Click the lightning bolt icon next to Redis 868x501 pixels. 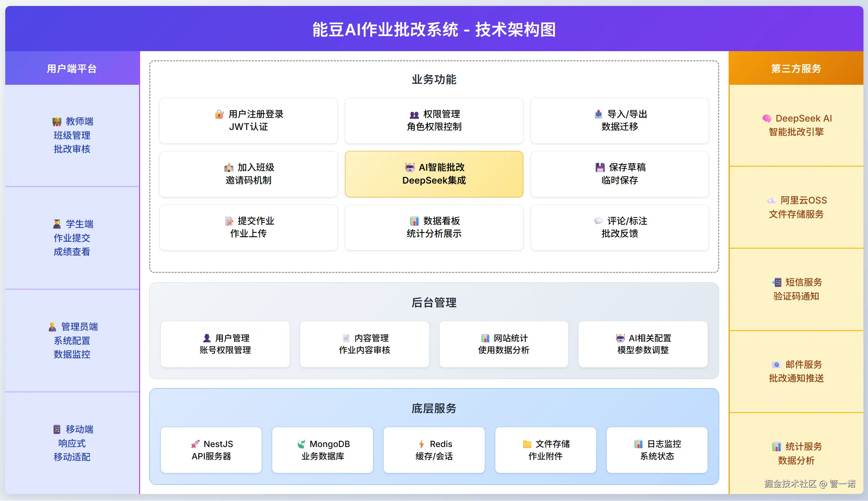pos(421,444)
